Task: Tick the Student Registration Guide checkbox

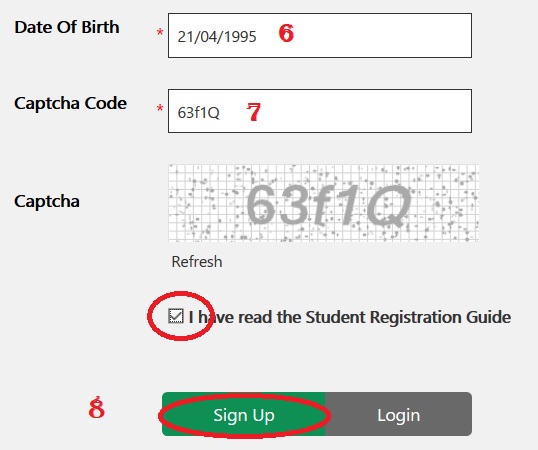Action: (x=176, y=316)
